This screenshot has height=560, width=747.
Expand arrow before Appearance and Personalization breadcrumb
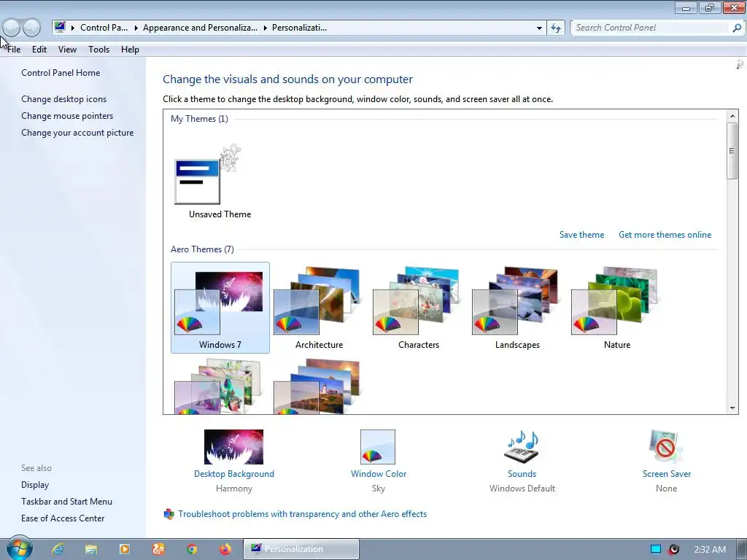[136, 28]
